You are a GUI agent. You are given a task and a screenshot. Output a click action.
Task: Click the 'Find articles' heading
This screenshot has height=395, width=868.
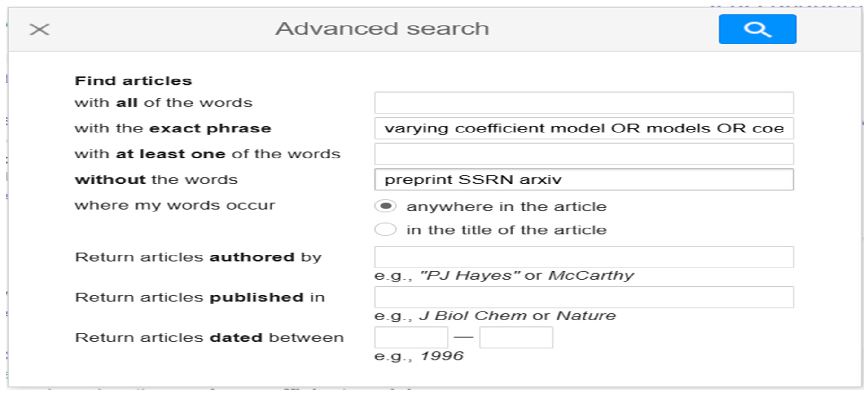(x=133, y=81)
